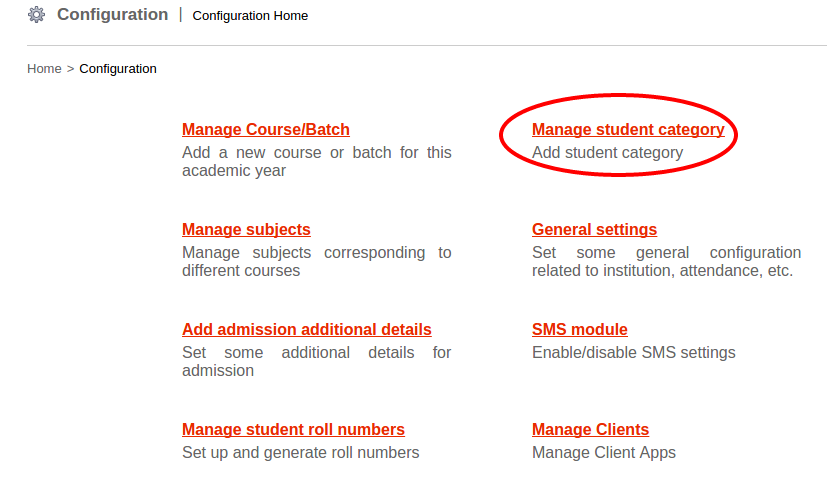Click Home in the breadcrumb
Image resolution: width=827 pixels, height=493 pixels.
44,69
